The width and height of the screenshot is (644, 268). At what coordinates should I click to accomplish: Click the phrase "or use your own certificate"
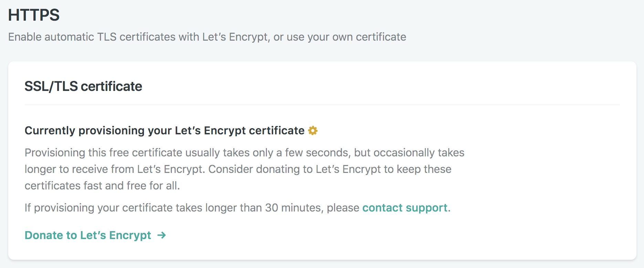[340, 37]
